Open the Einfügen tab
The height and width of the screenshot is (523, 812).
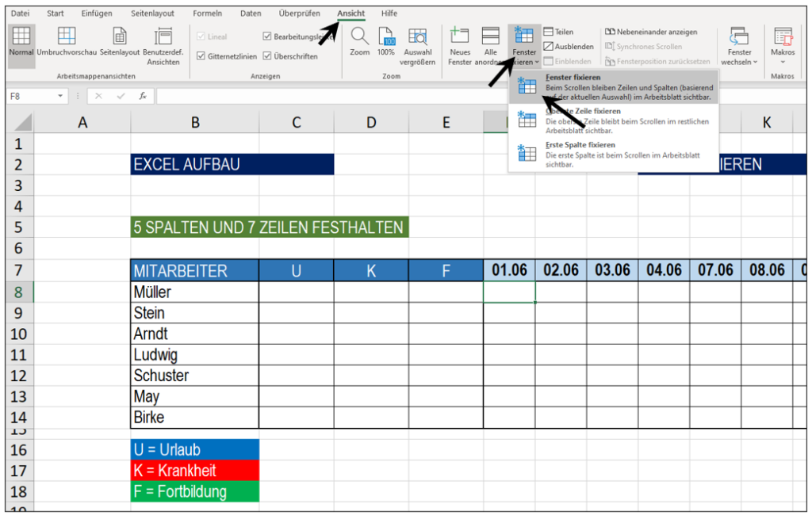[x=96, y=13]
